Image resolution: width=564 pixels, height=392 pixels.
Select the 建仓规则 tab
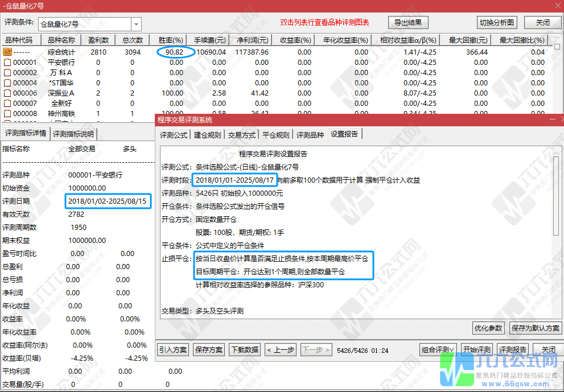pyautogui.click(x=206, y=135)
